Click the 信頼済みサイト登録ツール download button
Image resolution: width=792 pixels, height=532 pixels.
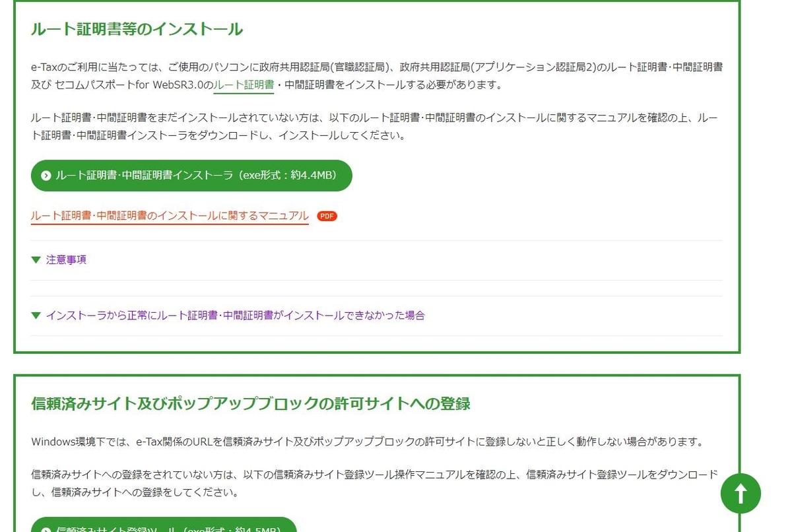point(158,529)
